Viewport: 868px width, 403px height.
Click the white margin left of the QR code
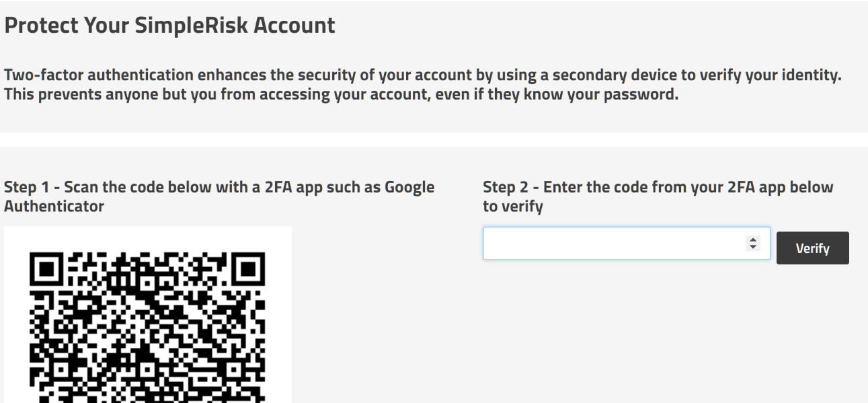pos(16,323)
